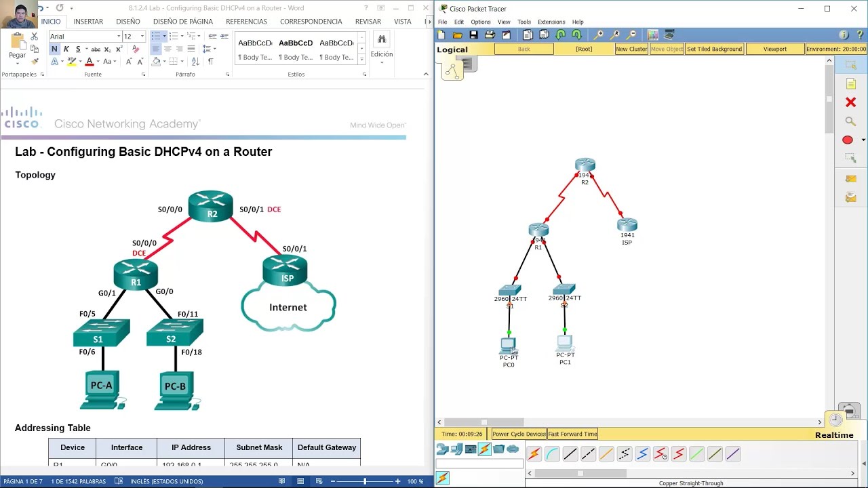Switch to the DISEÑO DE PÁGINA tab
The width and height of the screenshot is (868, 488).
(183, 22)
